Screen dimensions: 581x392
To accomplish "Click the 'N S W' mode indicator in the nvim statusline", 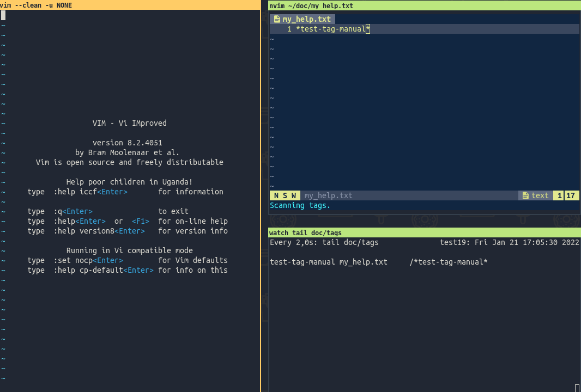I will [x=285, y=195].
